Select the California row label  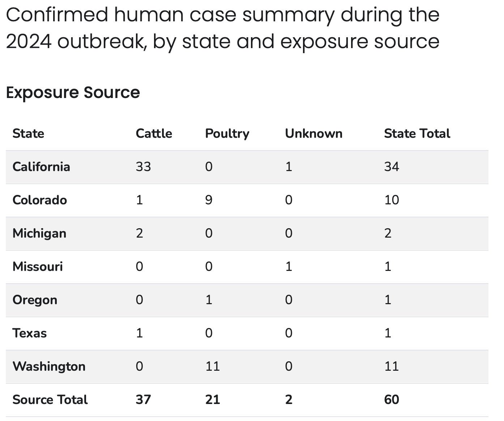tap(41, 167)
